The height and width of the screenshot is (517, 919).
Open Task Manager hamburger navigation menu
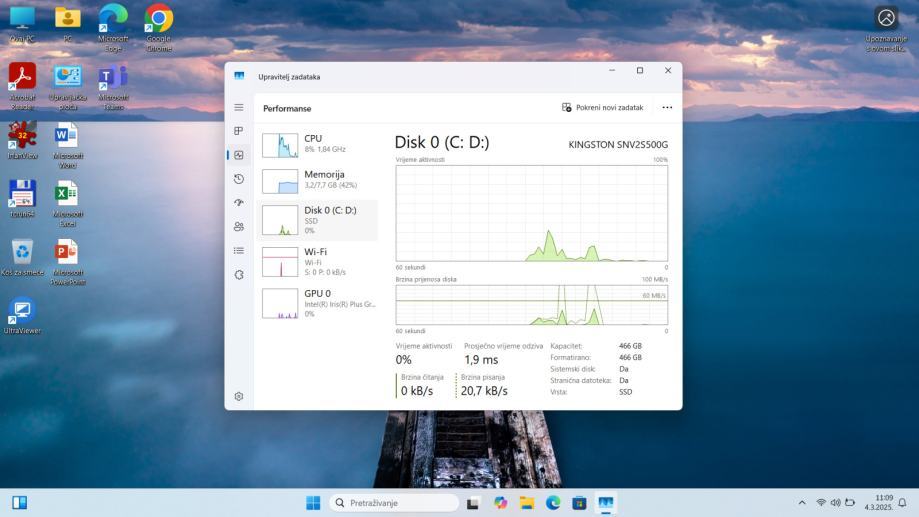[x=239, y=107]
